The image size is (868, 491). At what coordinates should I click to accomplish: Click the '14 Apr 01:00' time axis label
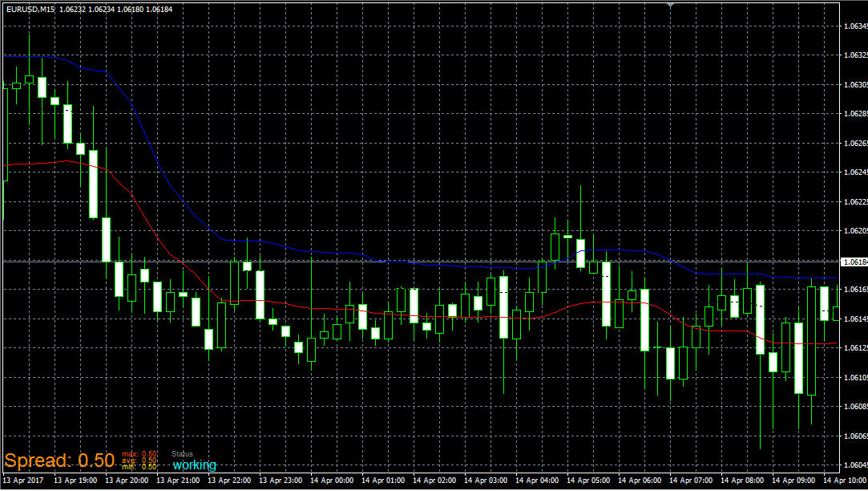pos(383,481)
